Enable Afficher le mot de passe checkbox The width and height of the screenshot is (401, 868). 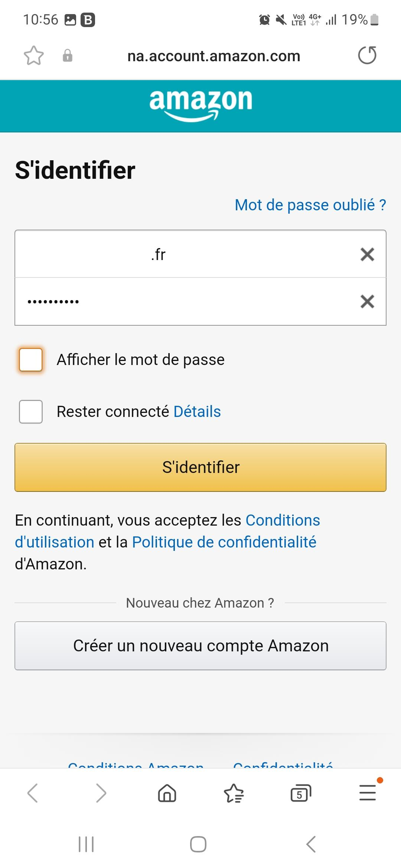tap(31, 359)
